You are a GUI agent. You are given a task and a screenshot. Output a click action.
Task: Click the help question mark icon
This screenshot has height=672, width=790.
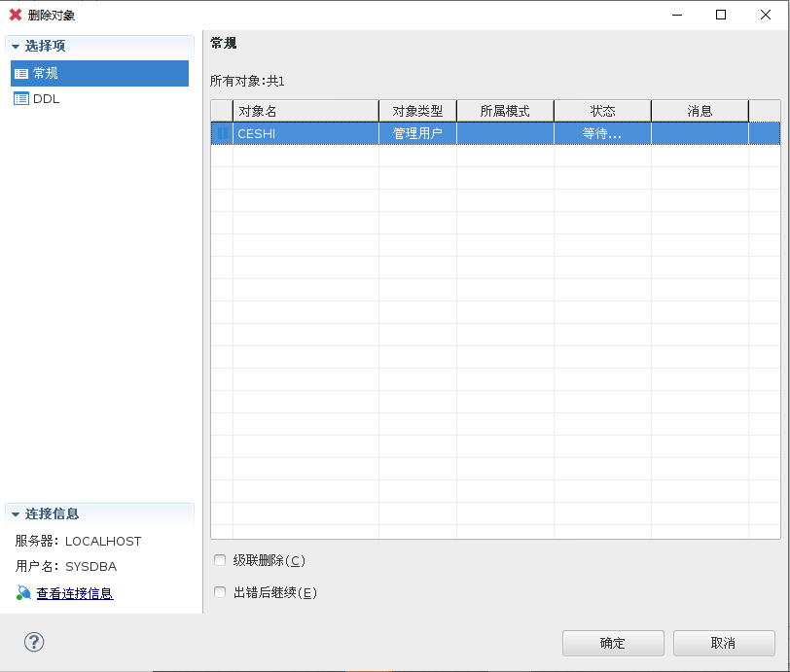[34, 642]
